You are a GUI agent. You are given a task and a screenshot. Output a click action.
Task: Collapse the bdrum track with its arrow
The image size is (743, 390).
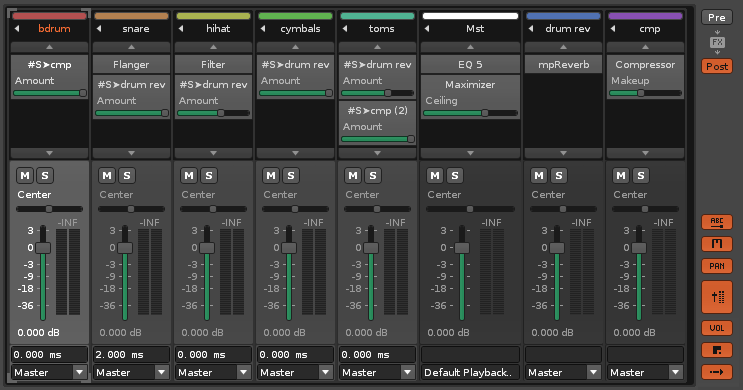pyautogui.click(x=17, y=29)
